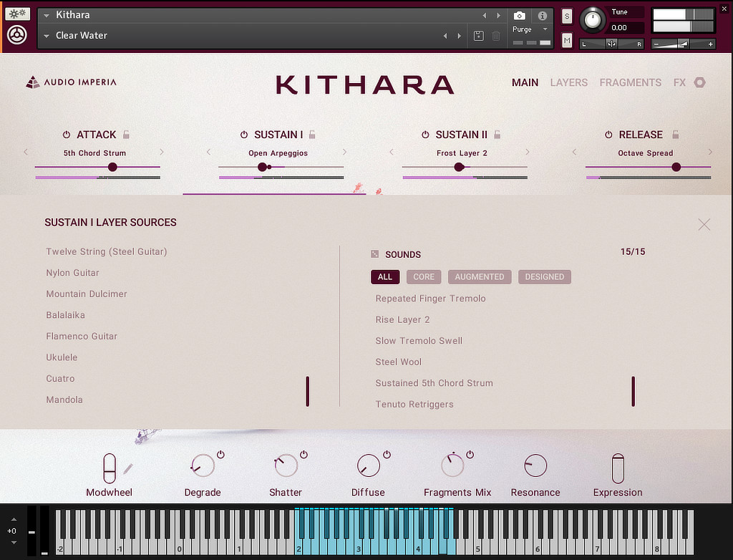This screenshot has height=560, width=733.
Task: Click the round Kontakt instrument emblem icon
Action: tap(17, 35)
